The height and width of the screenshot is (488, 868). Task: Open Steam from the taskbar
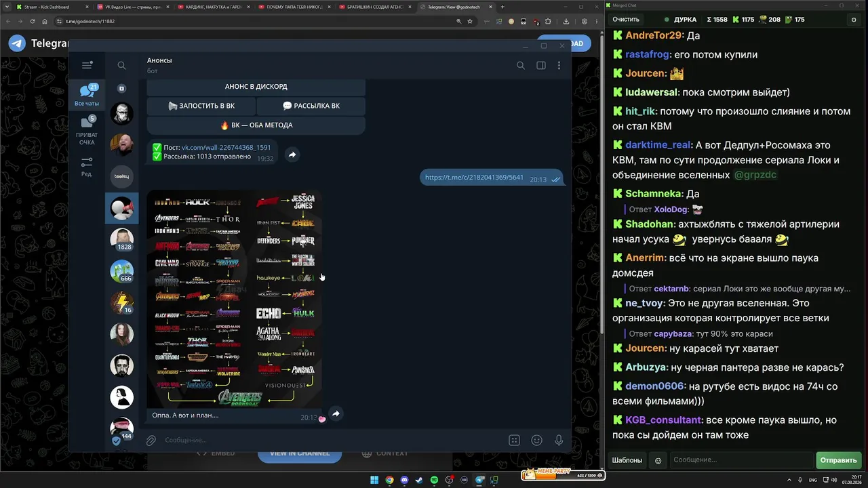click(419, 480)
